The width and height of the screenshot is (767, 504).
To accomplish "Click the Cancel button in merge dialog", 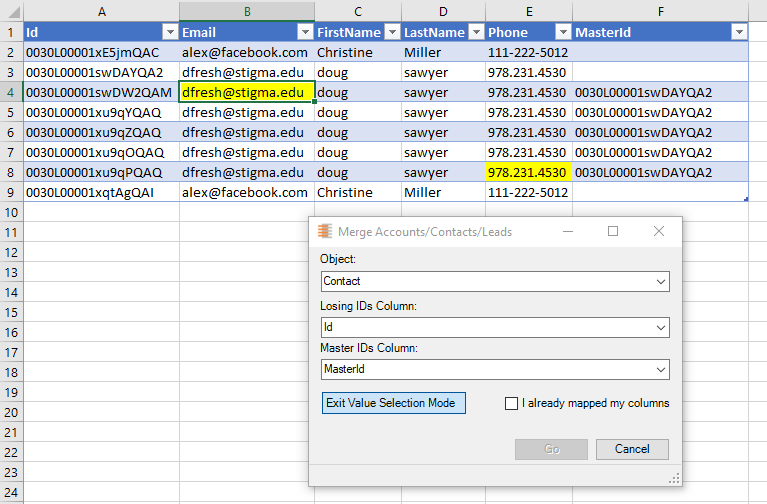I will pyautogui.click(x=632, y=449).
